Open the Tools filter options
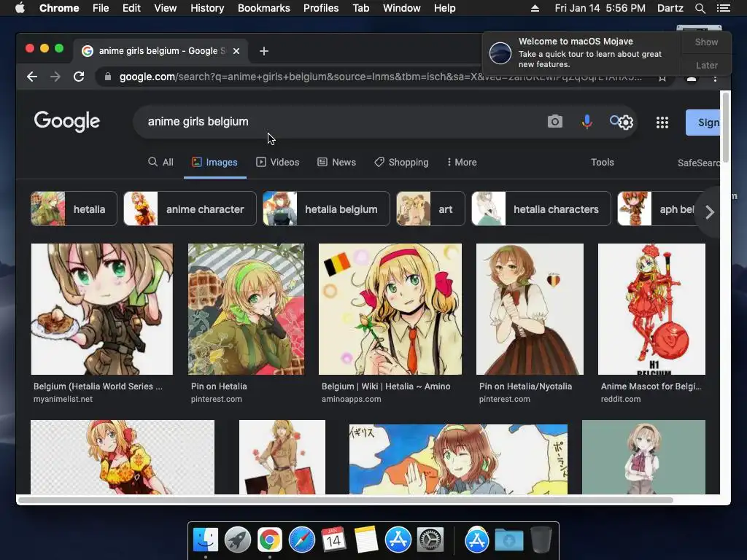The height and width of the screenshot is (560, 747). pos(602,163)
